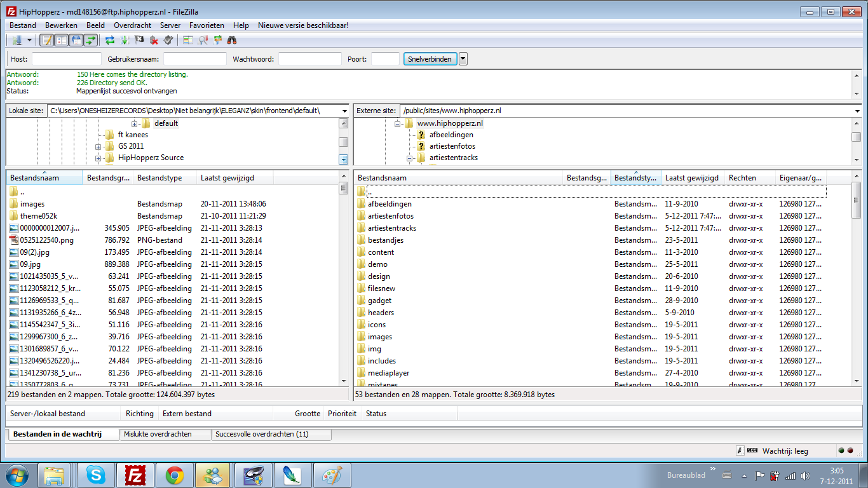Click the Host input field
868x488 pixels.
click(67, 59)
